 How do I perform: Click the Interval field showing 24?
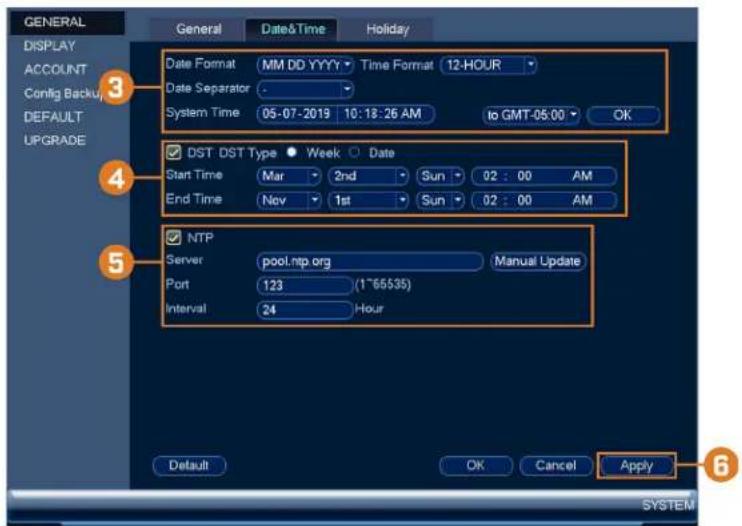[305, 310]
